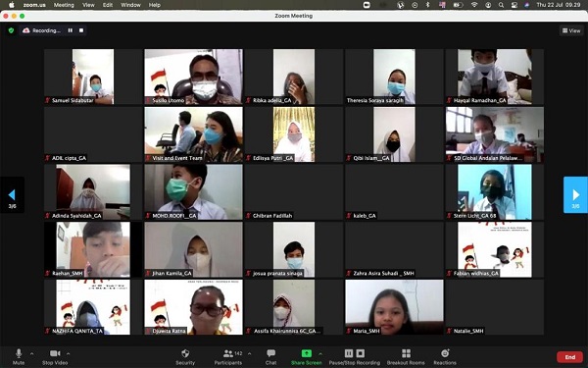The image size is (588, 368).
Task: Open the Help menu
Action: coord(155,5)
